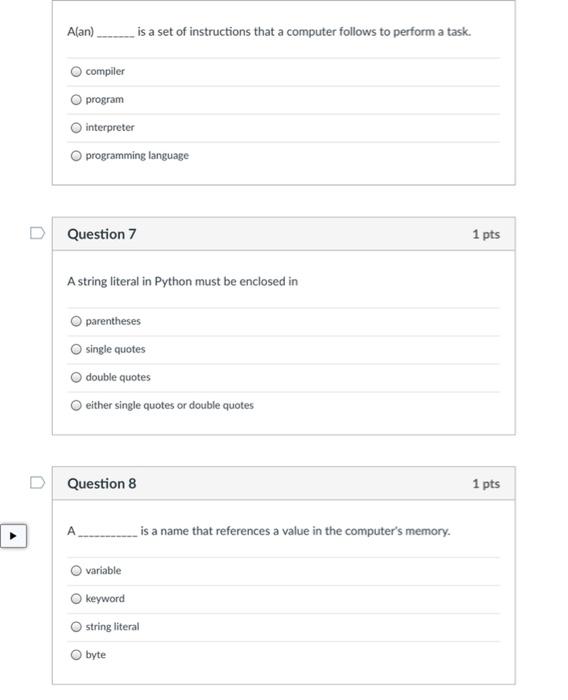Select 'parentheses' for Question 7

point(76,321)
